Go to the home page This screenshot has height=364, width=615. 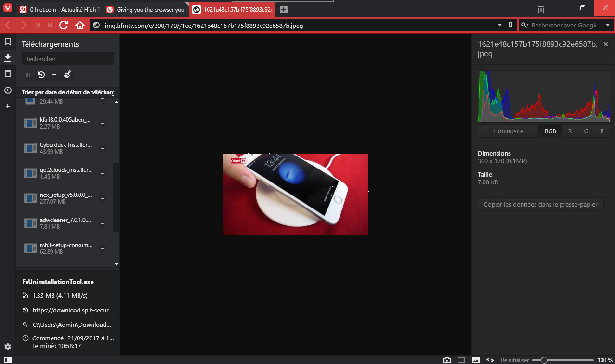point(80,26)
